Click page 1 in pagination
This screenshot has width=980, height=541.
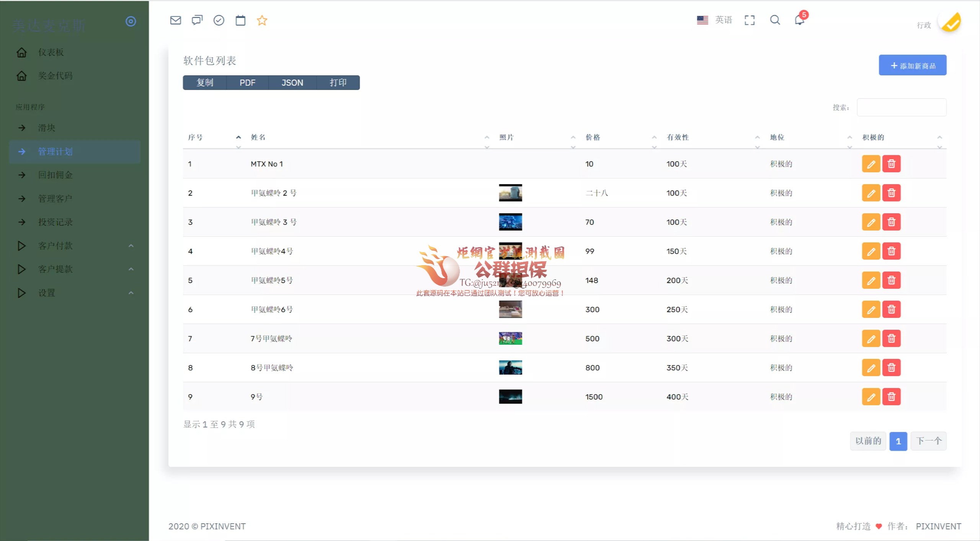[898, 441]
